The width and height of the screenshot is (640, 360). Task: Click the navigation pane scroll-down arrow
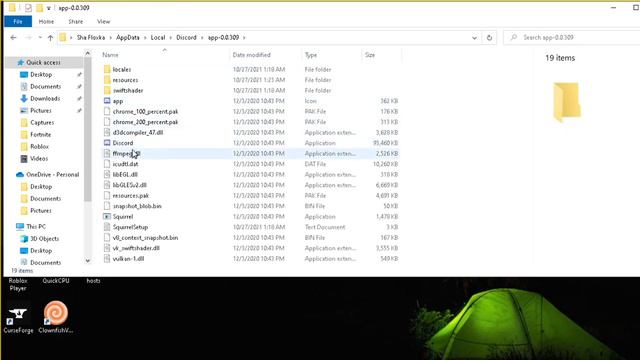pyautogui.click(x=88, y=261)
